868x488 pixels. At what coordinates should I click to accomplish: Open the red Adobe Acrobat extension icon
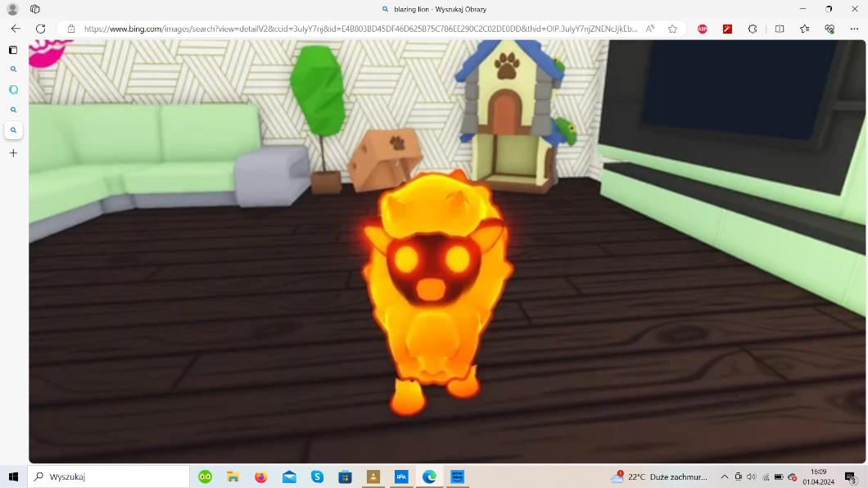pos(727,29)
